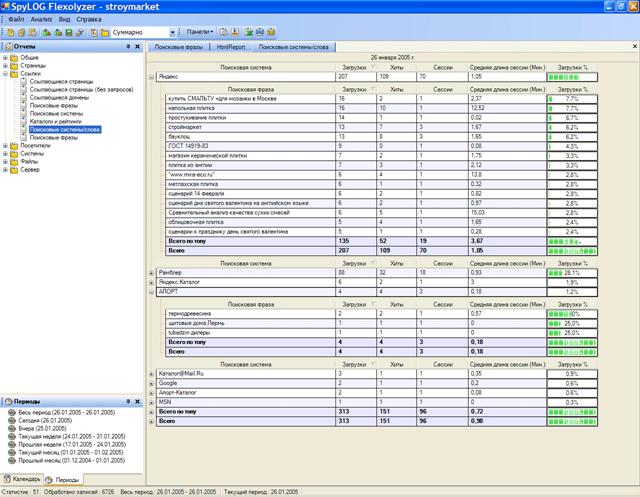Open the Вид menu

[x=64, y=19]
